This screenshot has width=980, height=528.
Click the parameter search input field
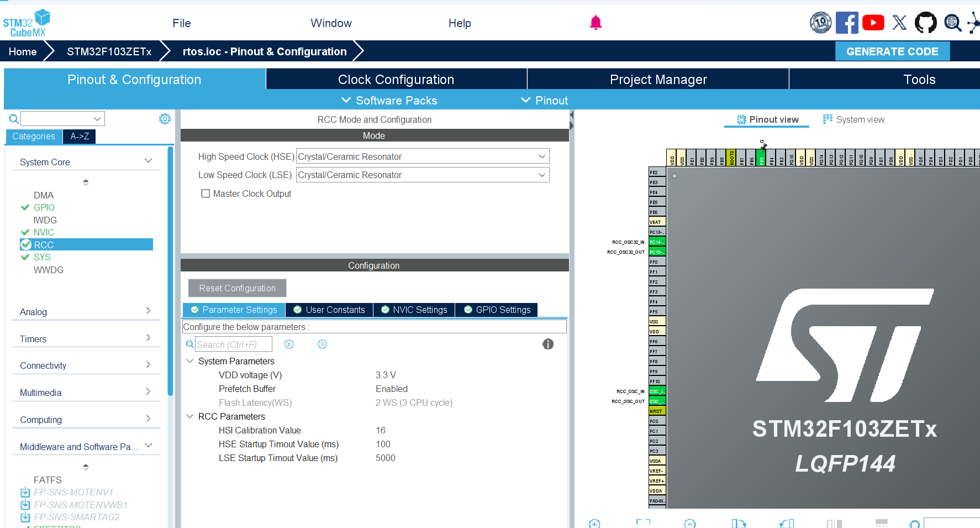click(x=234, y=344)
